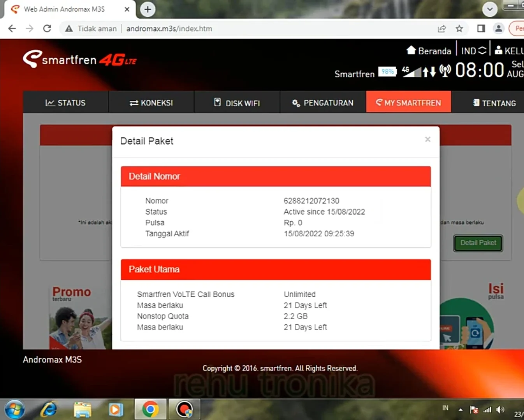Click the share page icon
The height and width of the screenshot is (420, 524).
[x=441, y=28]
